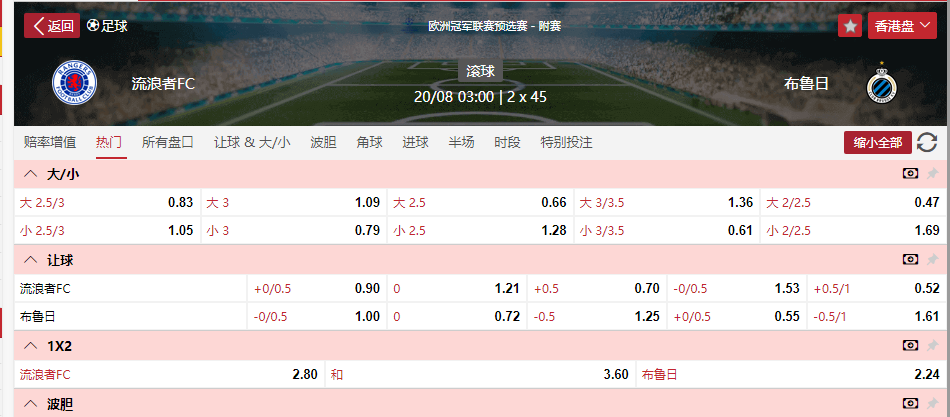Image resolution: width=950 pixels, height=417 pixels.
Task: Select handicap 0 at 0.72
Action: click(457, 316)
